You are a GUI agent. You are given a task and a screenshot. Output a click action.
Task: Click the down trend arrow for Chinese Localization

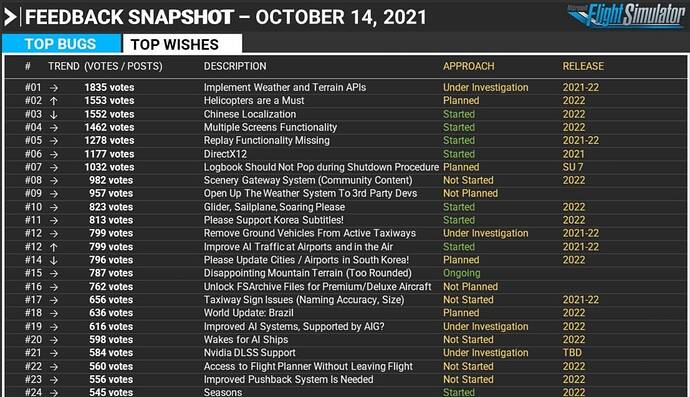coord(54,114)
